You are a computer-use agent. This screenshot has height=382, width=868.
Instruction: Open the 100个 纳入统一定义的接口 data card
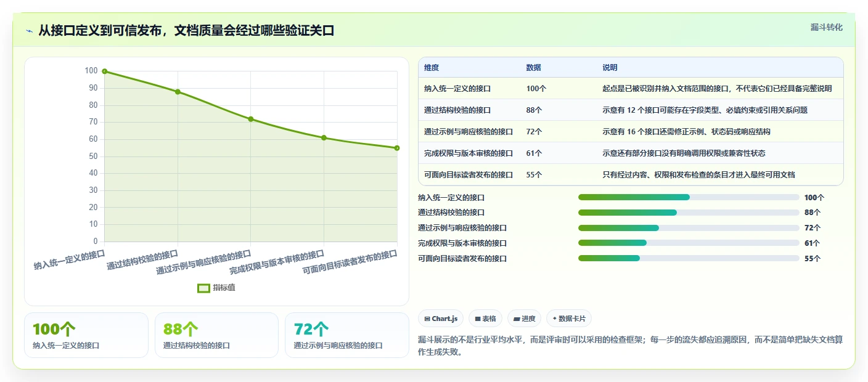[x=86, y=335]
